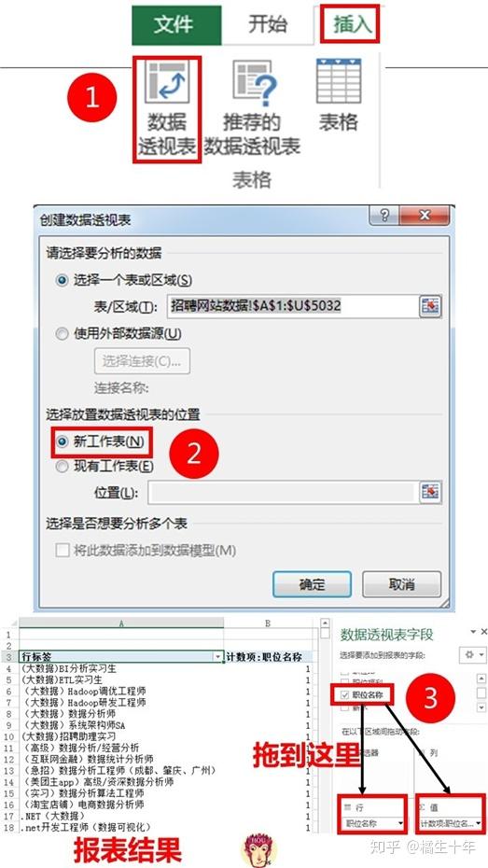Viewport: 488px width, 868px height.
Task: Close the 数据透视表字段 pane
Action: point(484,631)
